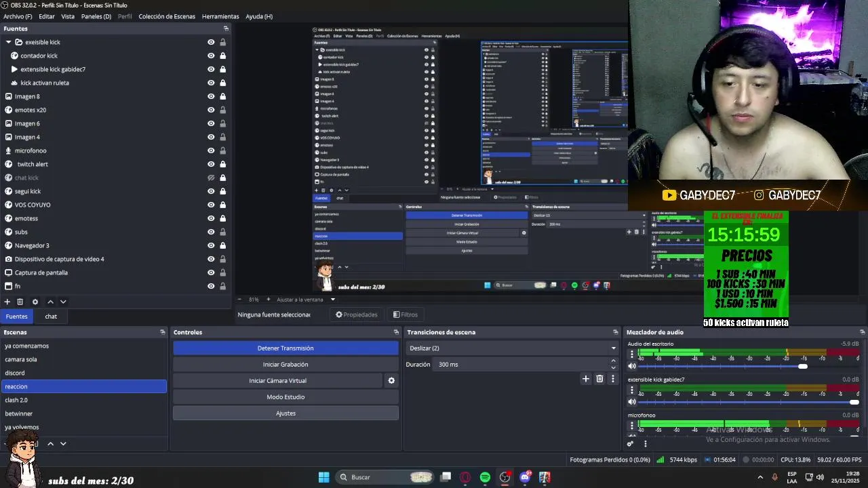Image resolution: width=868 pixels, height=488 pixels.
Task: Undock the Fuentes panel
Action: (226, 28)
